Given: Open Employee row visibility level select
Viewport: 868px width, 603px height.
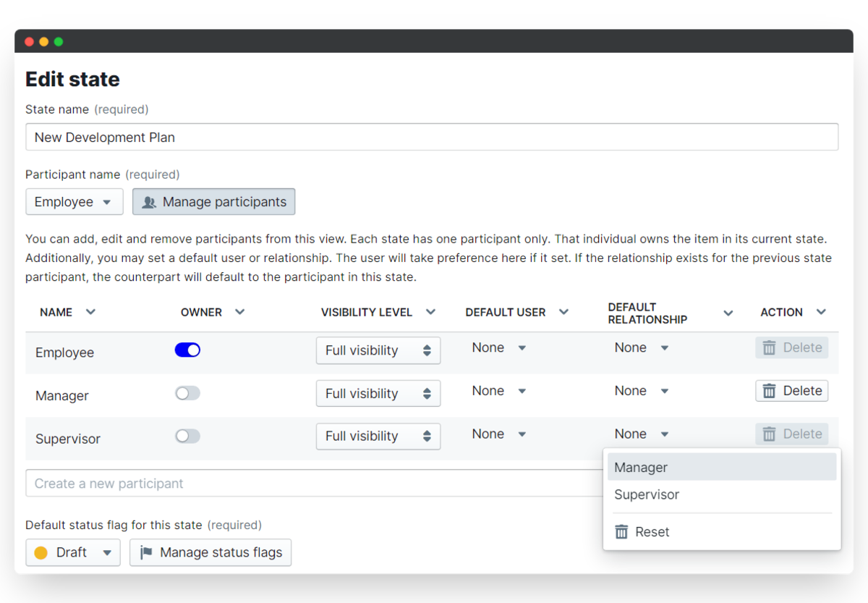Looking at the screenshot, I should coord(378,350).
